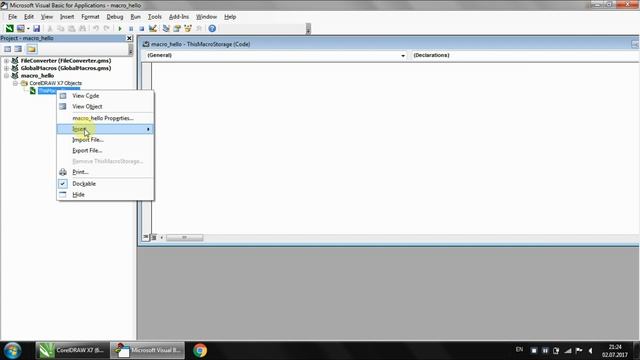Choose Import File in context menu
Screen dimensions: 640x360
pos(105,140)
